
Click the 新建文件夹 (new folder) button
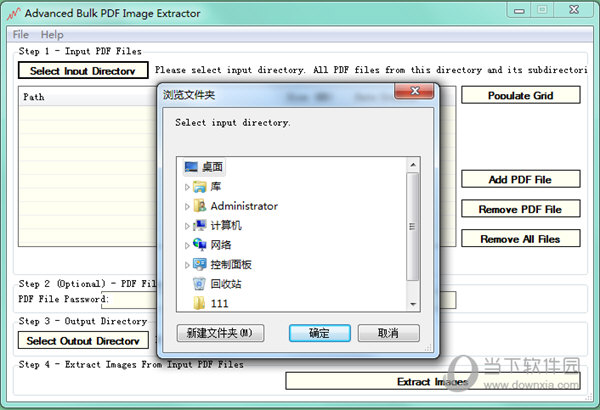click(220, 333)
